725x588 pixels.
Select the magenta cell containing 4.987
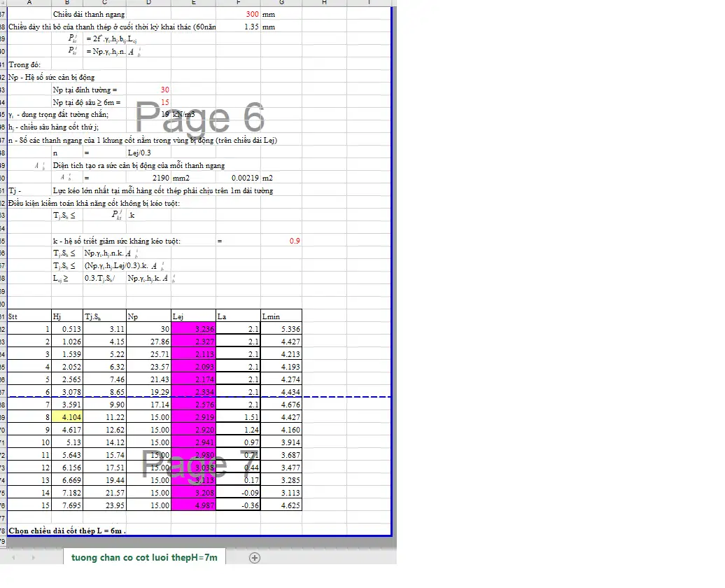(193, 505)
